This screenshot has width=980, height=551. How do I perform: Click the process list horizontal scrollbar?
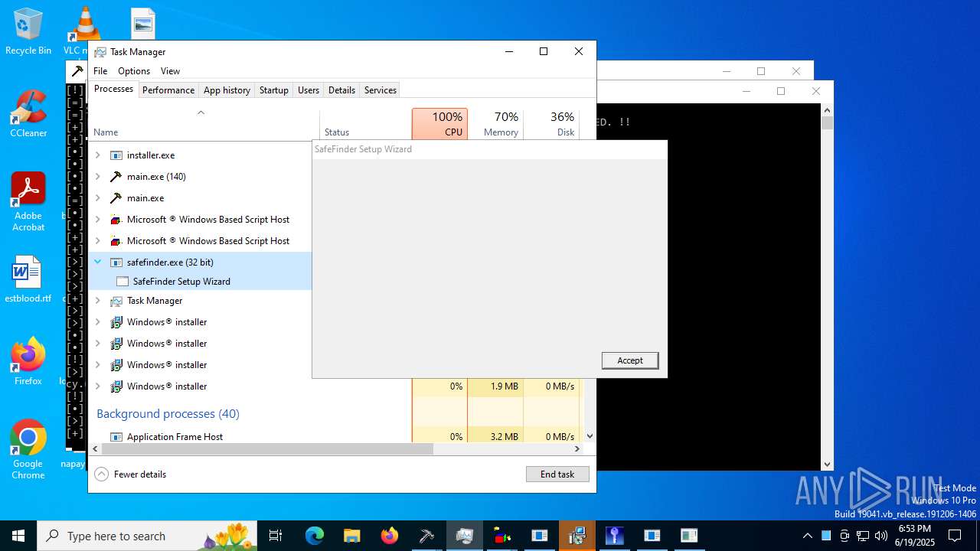[268, 449]
